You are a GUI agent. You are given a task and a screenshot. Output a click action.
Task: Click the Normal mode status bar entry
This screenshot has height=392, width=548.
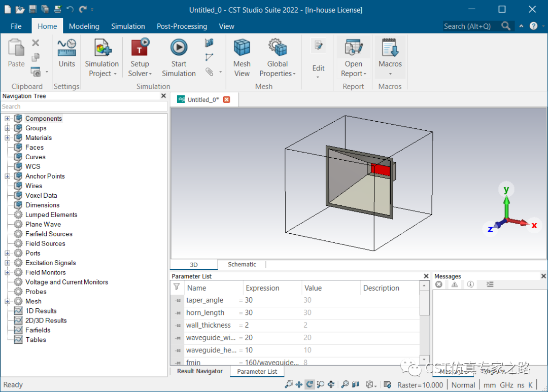coord(463,385)
